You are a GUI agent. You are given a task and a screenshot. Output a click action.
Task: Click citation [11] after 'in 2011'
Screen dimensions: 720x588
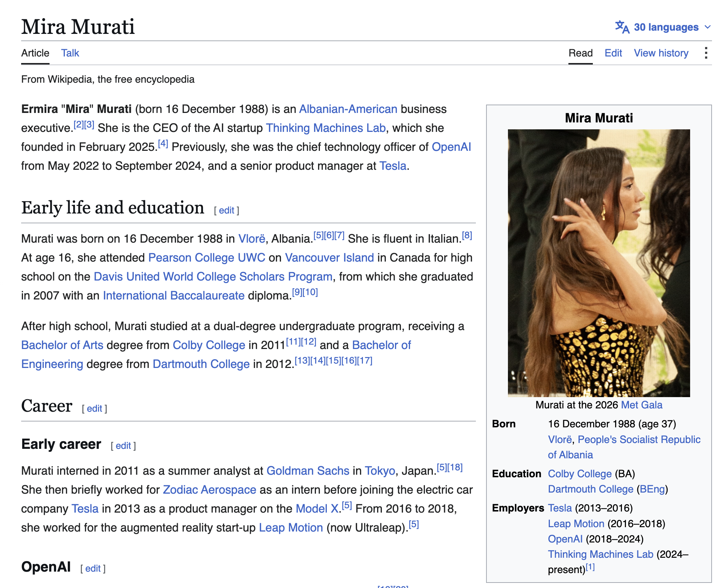click(293, 342)
